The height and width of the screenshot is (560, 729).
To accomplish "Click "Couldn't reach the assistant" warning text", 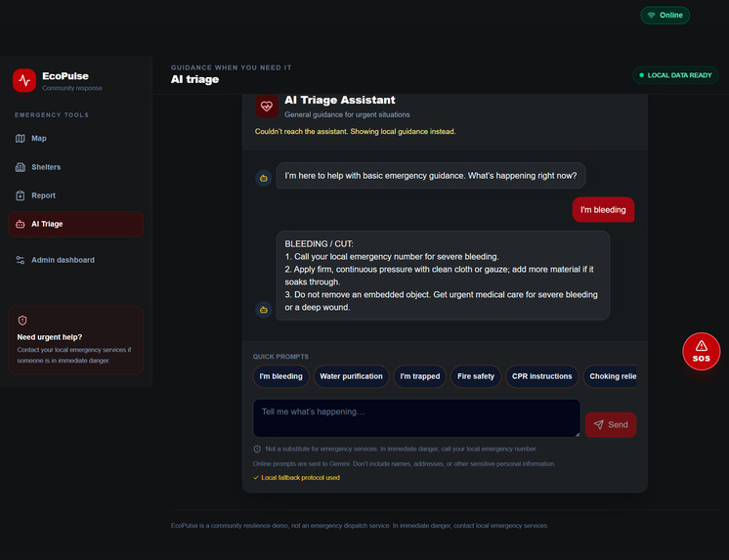I will [355, 132].
